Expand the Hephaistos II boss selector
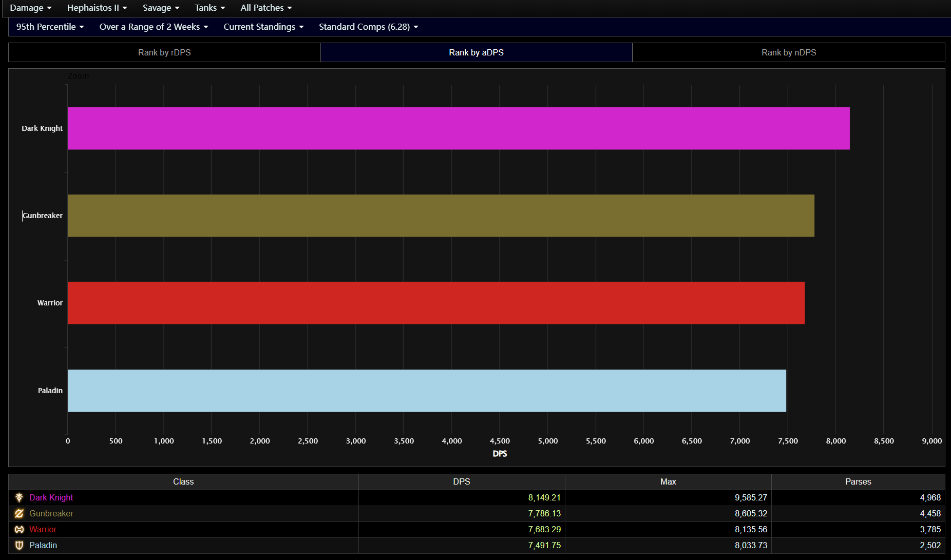 pos(97,8)
